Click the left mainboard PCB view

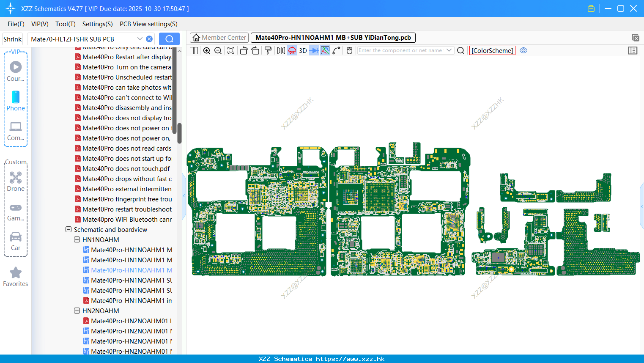pyautogui.click(x=257, y=212)
